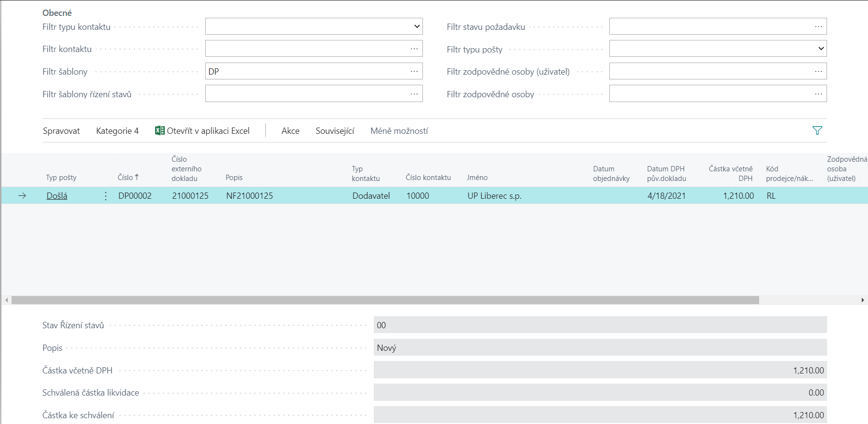Open the Došlá record link
The width and height of the screenshot is (868, 424).
tap(57, 196)
